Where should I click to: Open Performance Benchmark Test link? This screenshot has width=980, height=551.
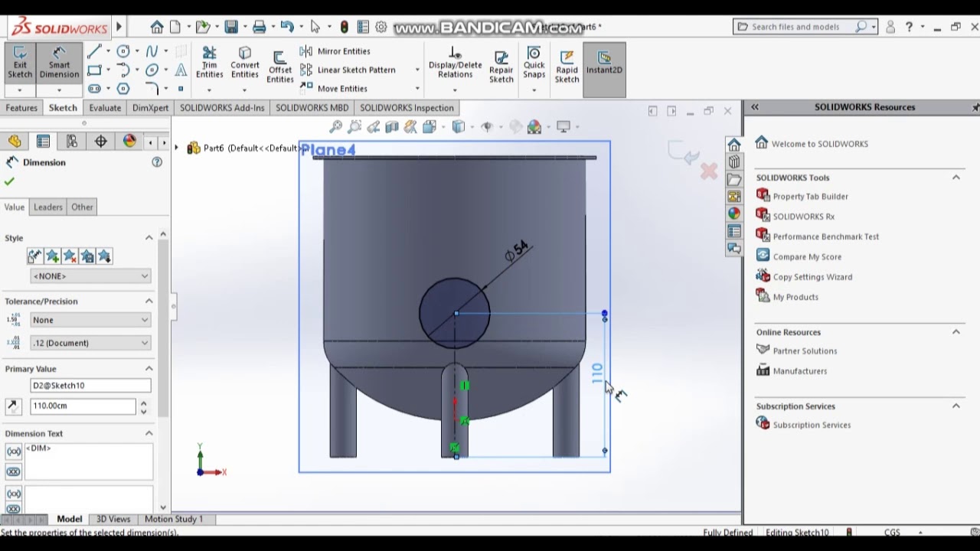point(825,236)
